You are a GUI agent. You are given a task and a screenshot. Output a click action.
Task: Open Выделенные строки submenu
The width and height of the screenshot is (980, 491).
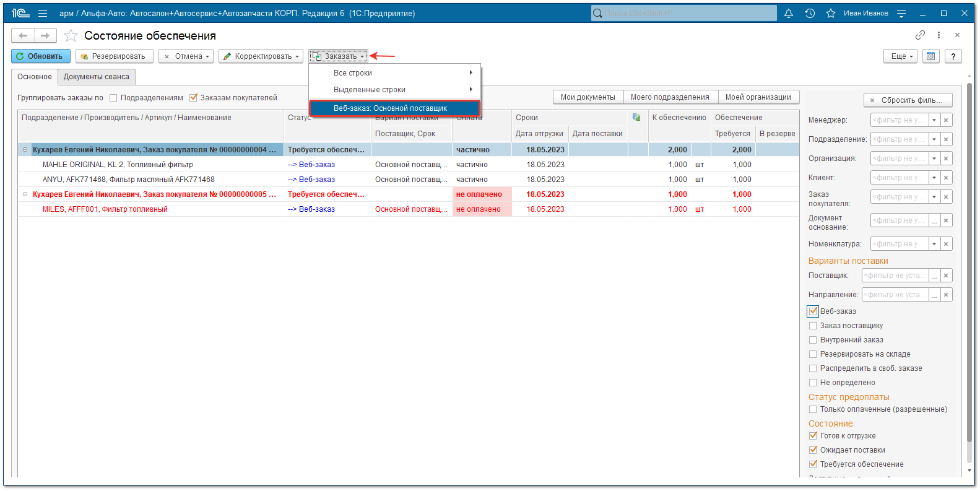(x=394, y=90)
